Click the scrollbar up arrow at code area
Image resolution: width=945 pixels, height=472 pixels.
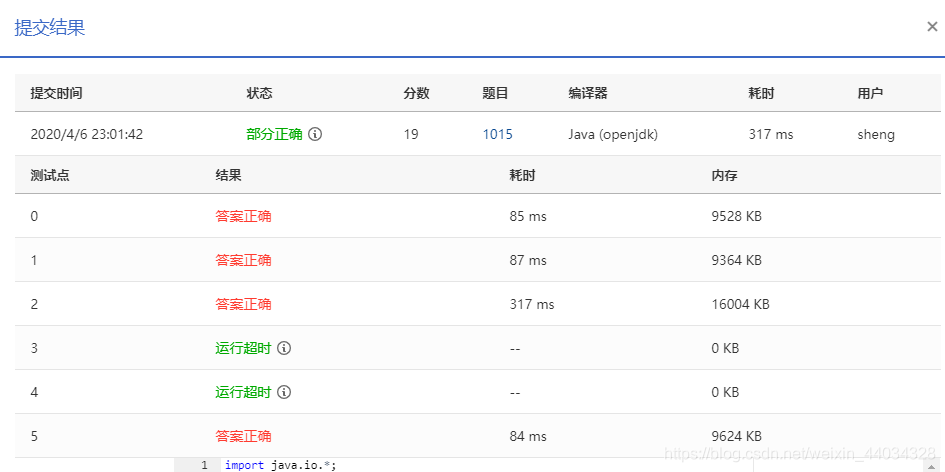[931, 467]
